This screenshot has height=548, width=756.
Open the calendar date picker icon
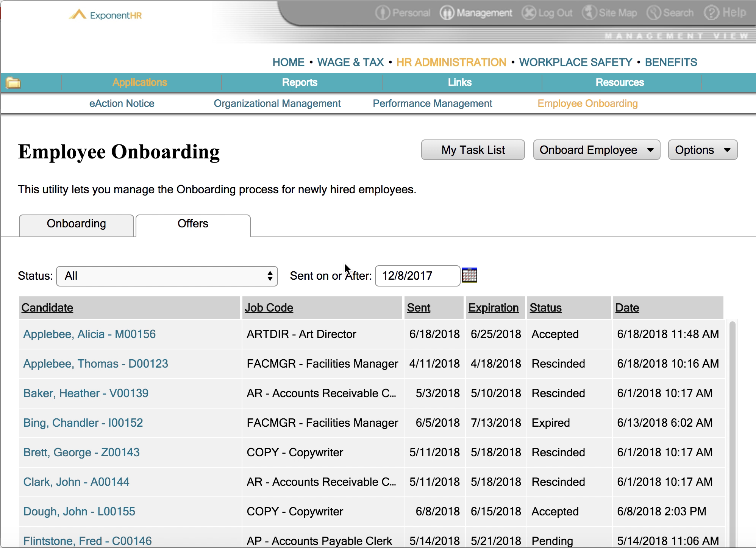pos(470,275)
